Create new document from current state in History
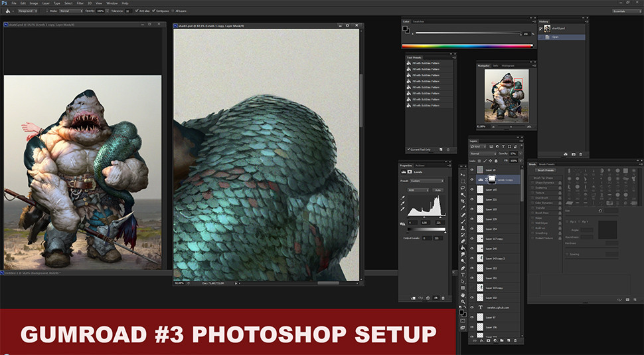 (566, 154)
